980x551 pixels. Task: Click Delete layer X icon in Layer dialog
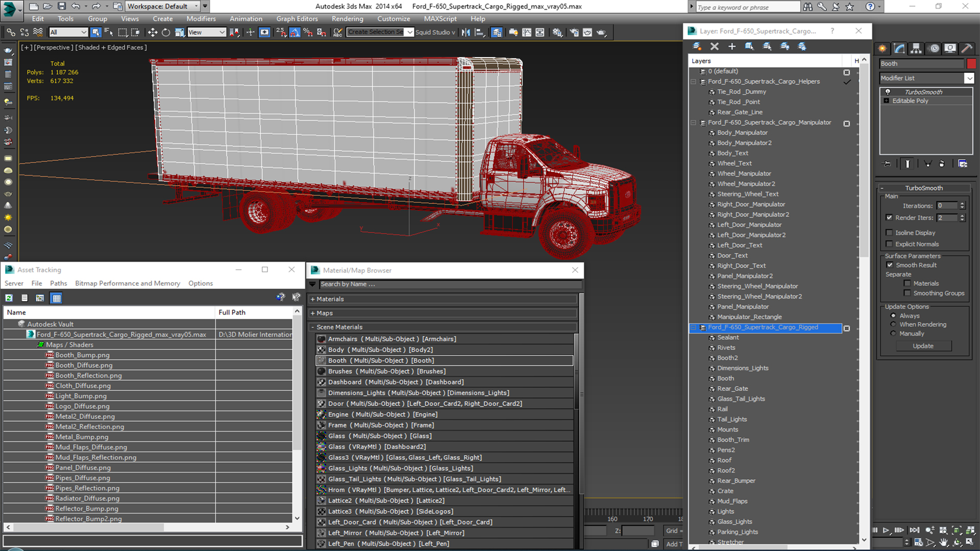click(x=715, y=46)
